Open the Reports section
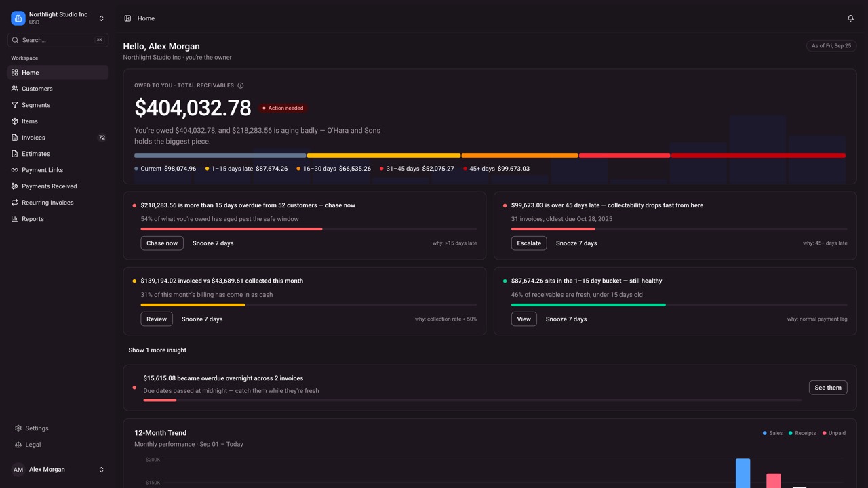868x488 pixels. pyautogui.click(x=58, y=219)
